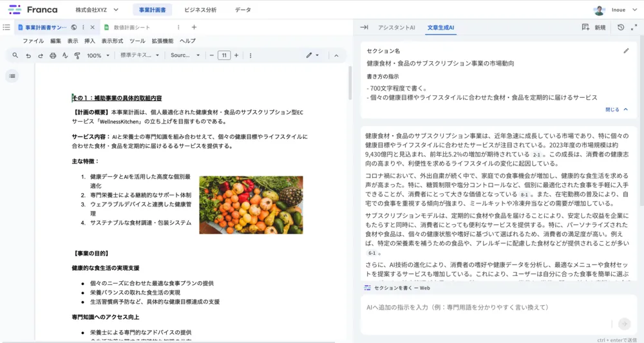Run spell check icon
644x343 pixels.
[65, 55]
